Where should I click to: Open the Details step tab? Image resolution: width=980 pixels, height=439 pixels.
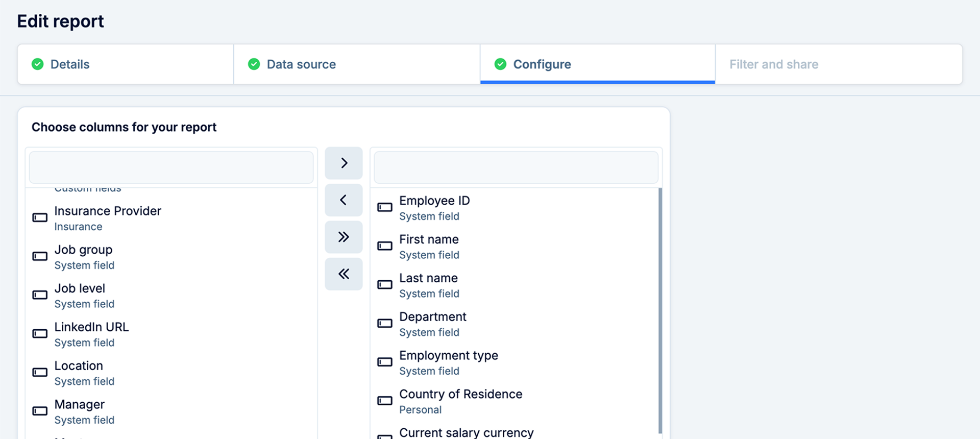coord(70,64)
